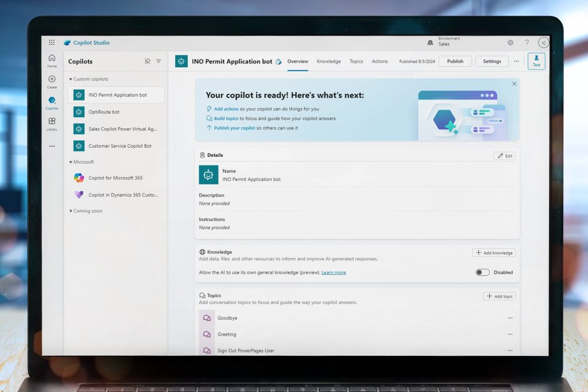588x392 pixels.
Task: Toggle AI general knowledge switch
Action: 482,272
